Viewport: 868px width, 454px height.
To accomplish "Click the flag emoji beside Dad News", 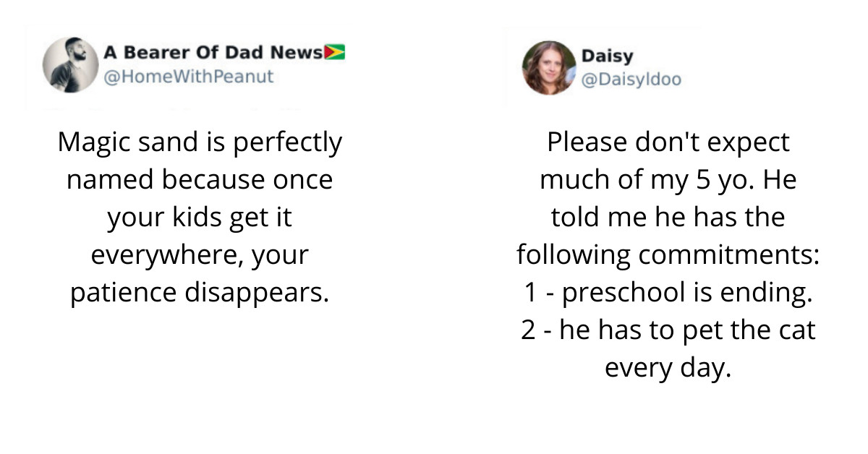I will pos(335,53).
